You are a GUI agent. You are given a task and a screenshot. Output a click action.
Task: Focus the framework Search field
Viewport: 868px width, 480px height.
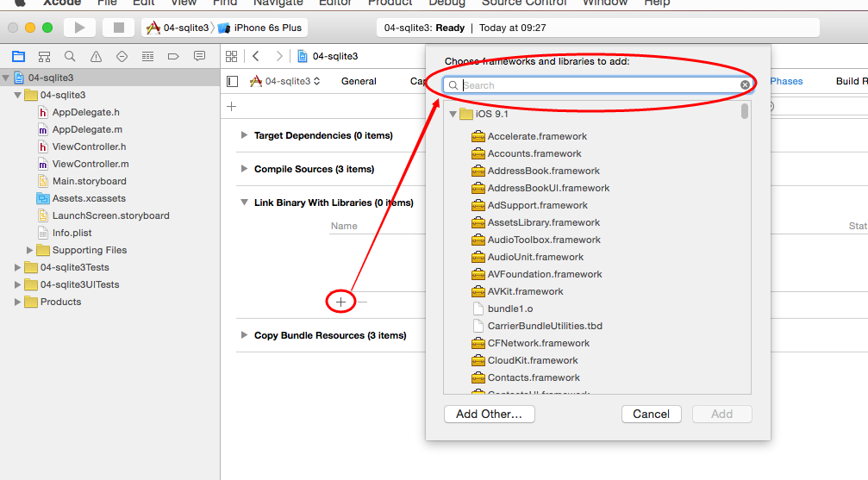[598, 84]
